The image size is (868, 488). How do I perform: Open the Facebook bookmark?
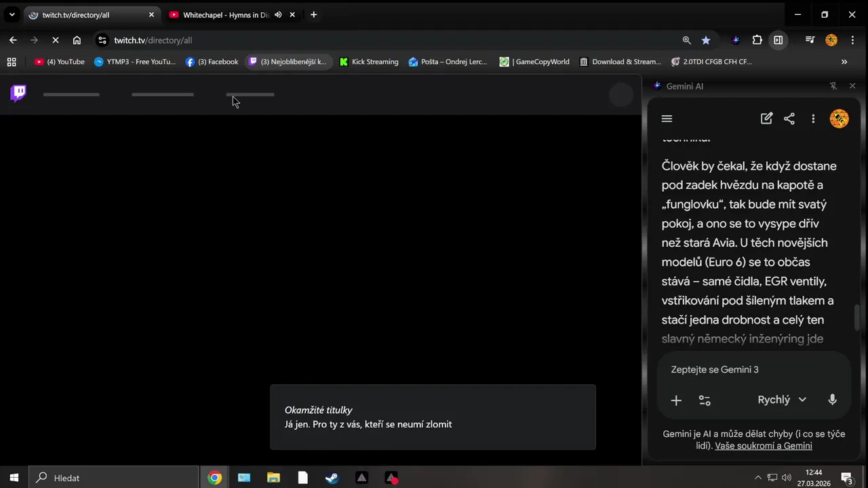(212, 62)
